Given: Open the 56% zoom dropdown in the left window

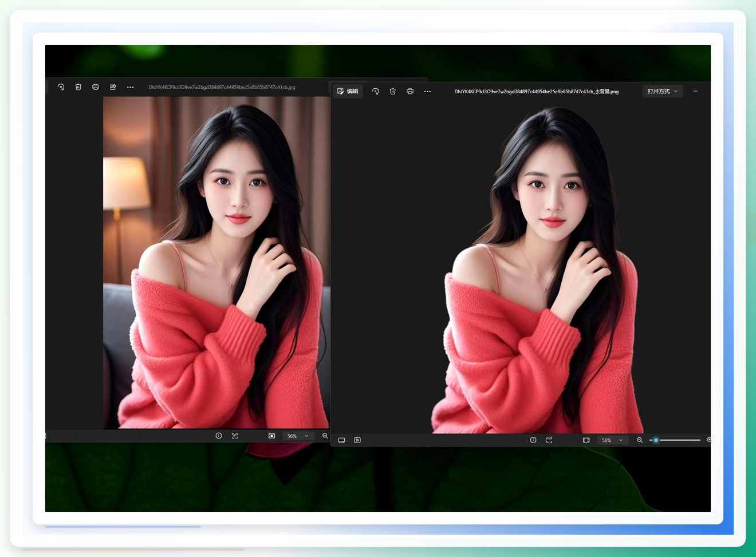Looking at the screenshot, I should point(298,436).
